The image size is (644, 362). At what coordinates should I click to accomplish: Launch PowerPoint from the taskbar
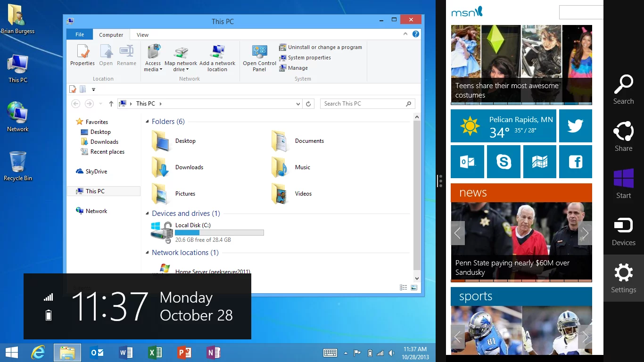coord(184,352)
